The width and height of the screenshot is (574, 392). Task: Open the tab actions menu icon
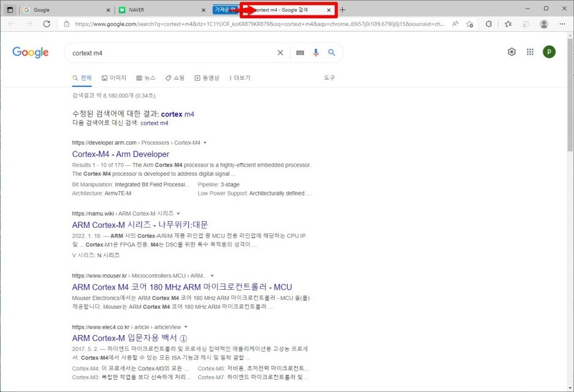[10, 10]
